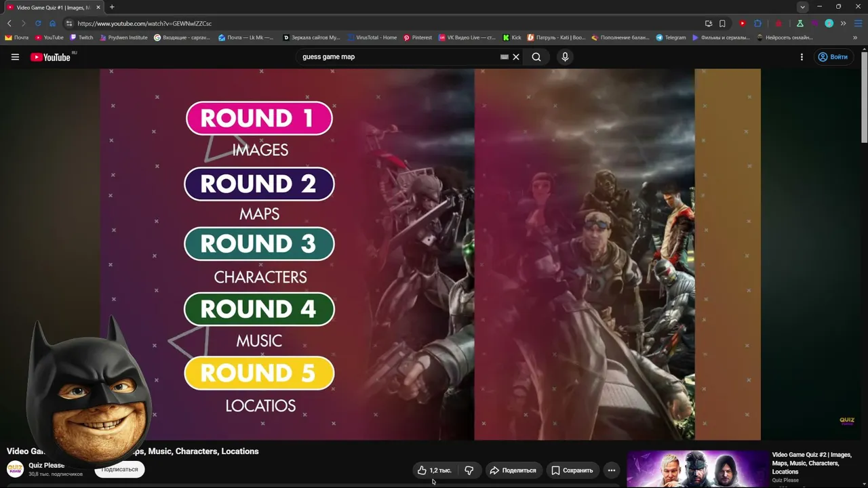Open the VK Видео Live bookmark
The height and width of the screenshot is (488, 868).
coord(467,37)
